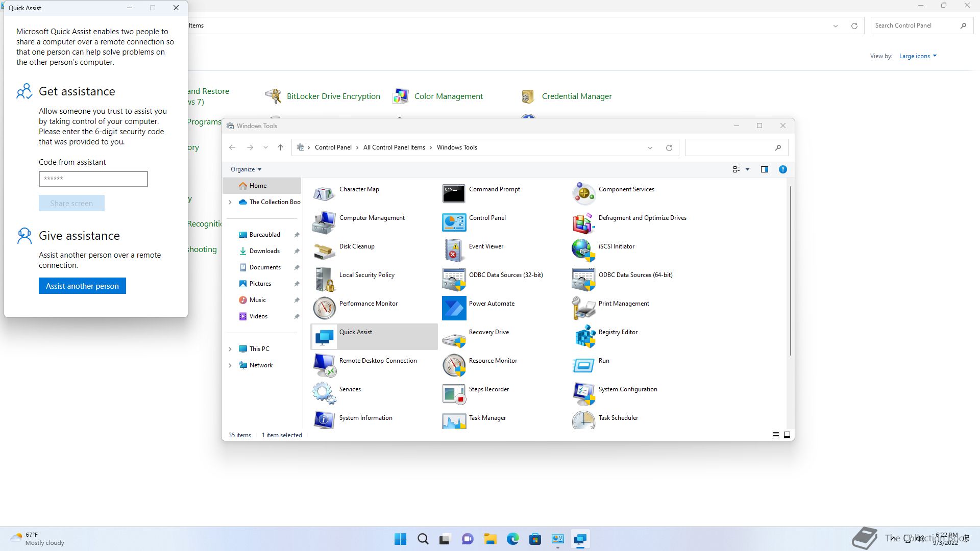Open ODBC Data Sources (64-bit) icon
Screen dimensions: 980x551
583,280
